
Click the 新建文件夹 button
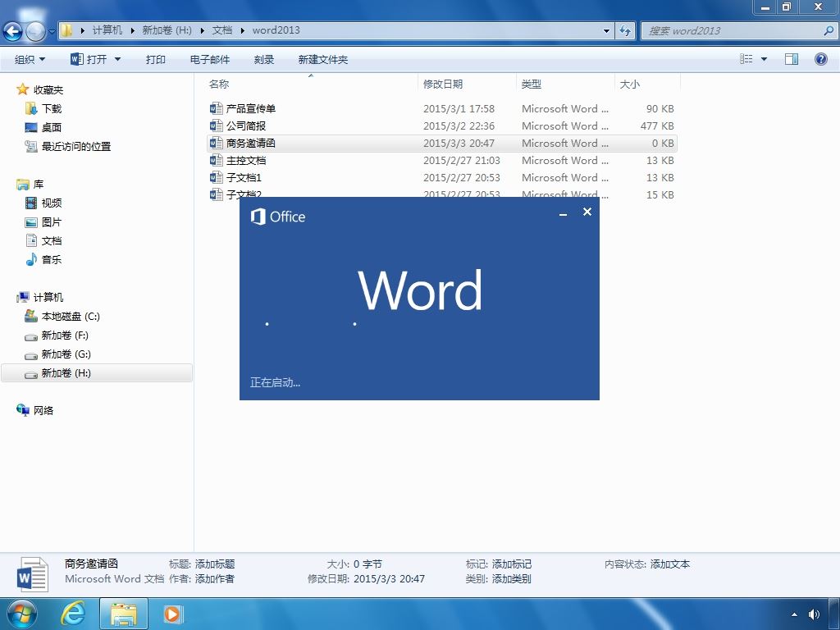tap(322, 59)
